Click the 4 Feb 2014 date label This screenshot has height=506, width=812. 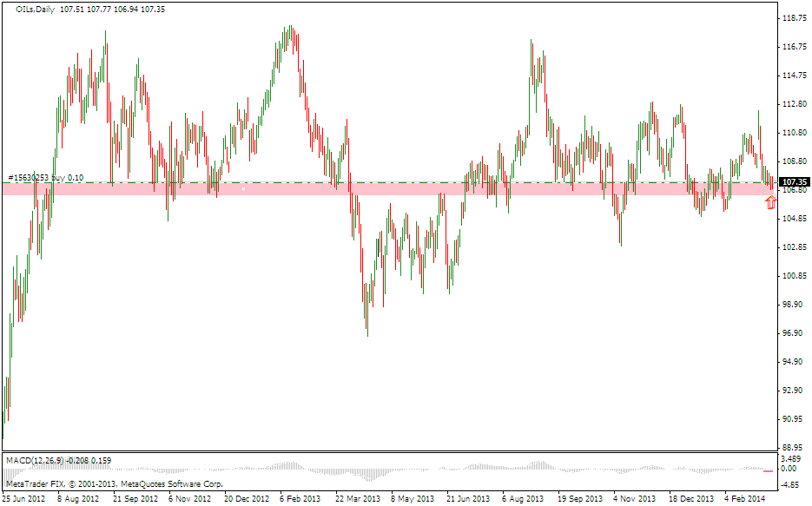[747, 499]
